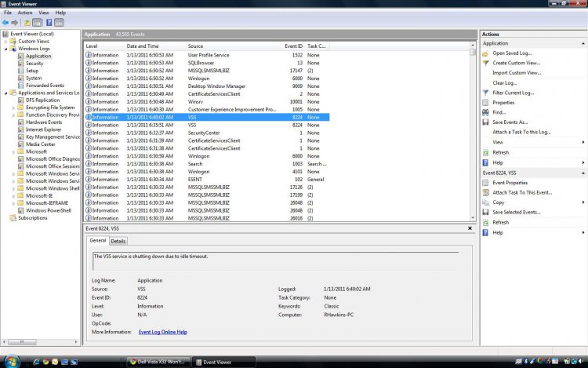This screenshot has height=368, width=588.
Task: Expand the Encrypting File System folder
Action: pyautogui.click(x=14, y=107)
